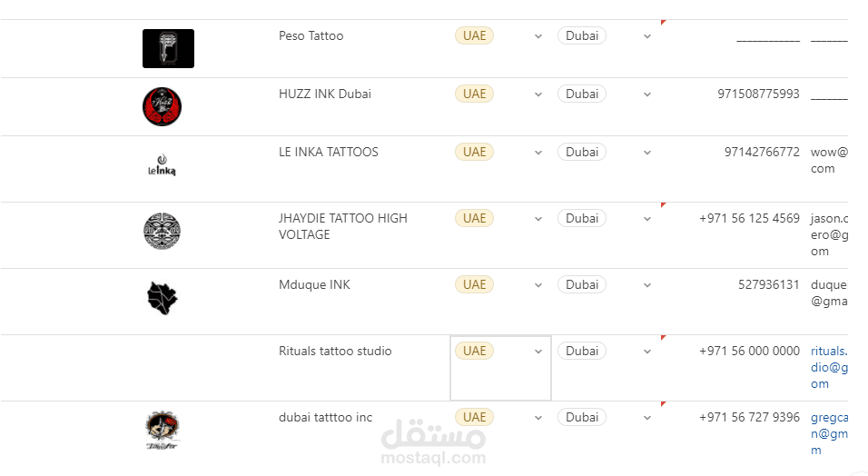This screenshot has height=476, width=868.
Task: Click the LE INKA TATTOOS logo image
Action: tap(162, 164)
